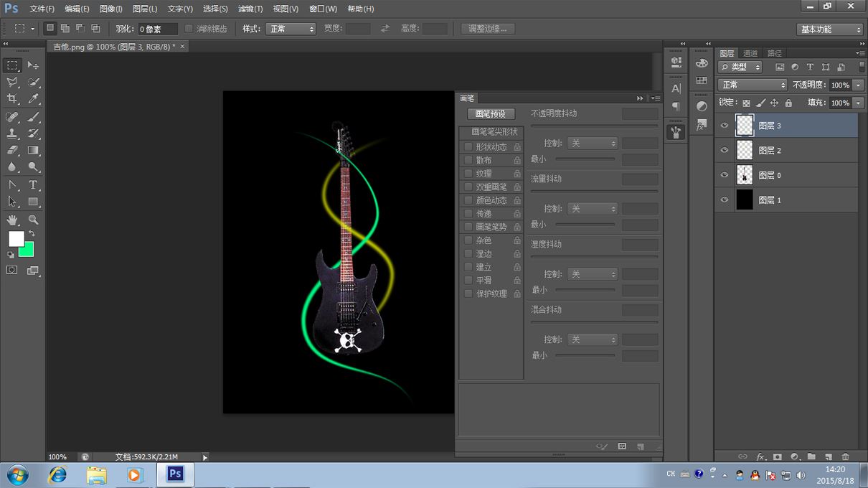Select the Path Selection tool
Image resolution: width=868 pixels, height=488 pixels.
click(12, 202)
